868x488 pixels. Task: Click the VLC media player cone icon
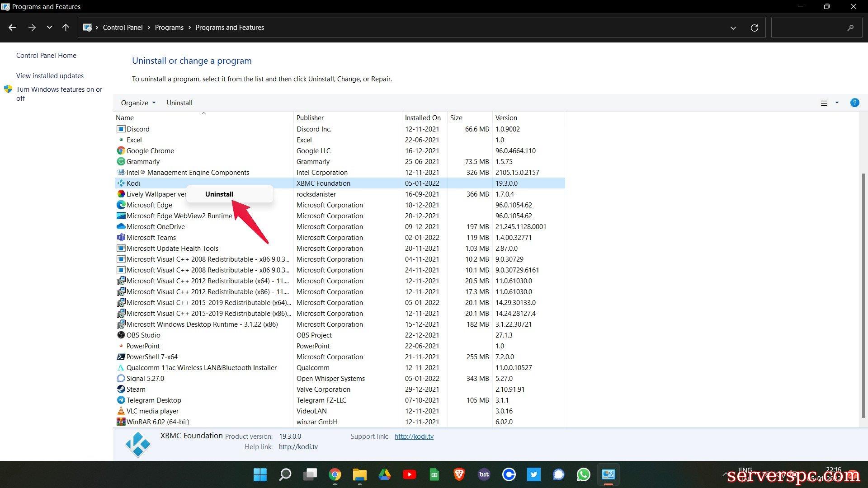point(121,411)
